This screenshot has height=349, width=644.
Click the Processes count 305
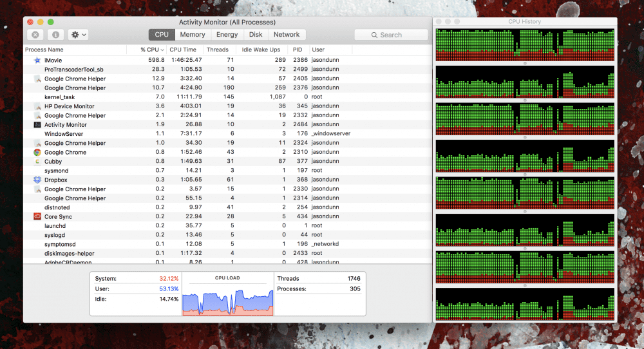point(355,288)
